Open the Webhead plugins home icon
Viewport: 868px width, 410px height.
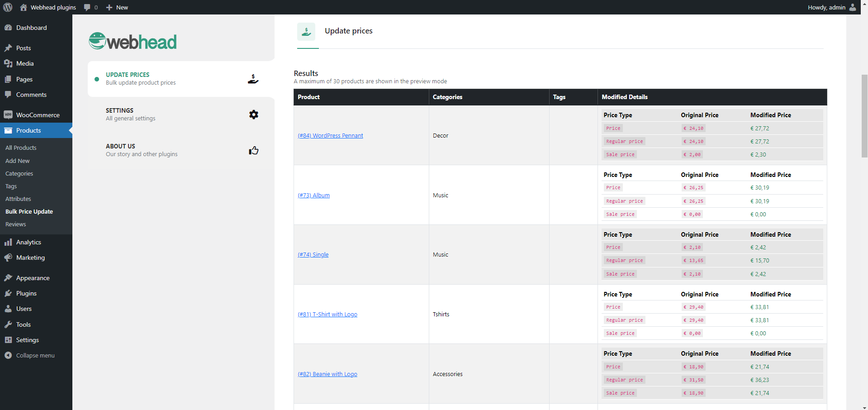click(x=24, y=7)
